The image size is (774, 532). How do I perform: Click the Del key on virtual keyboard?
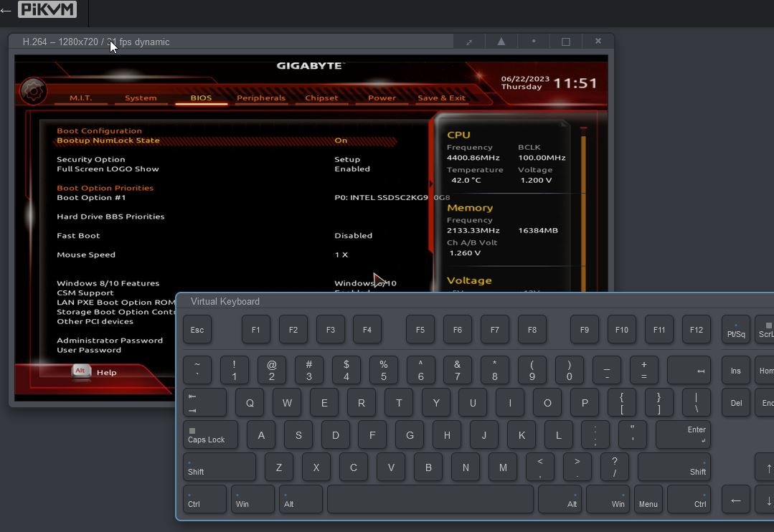[x=735, y=403]
